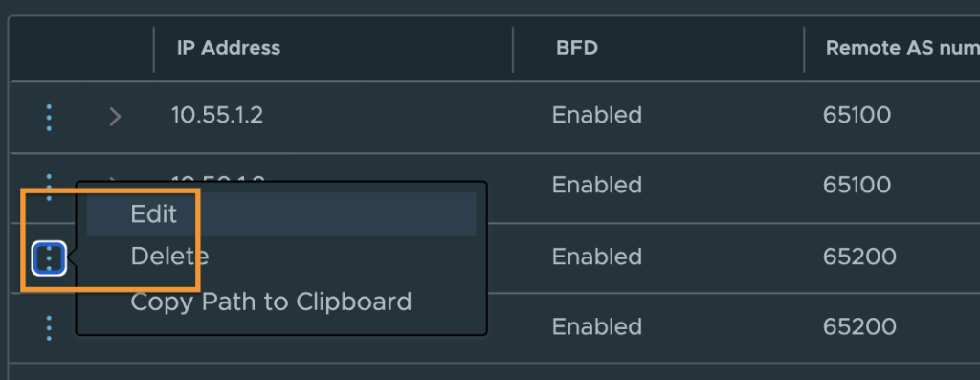Select the 65100 value in the second row

click(857, 186)
